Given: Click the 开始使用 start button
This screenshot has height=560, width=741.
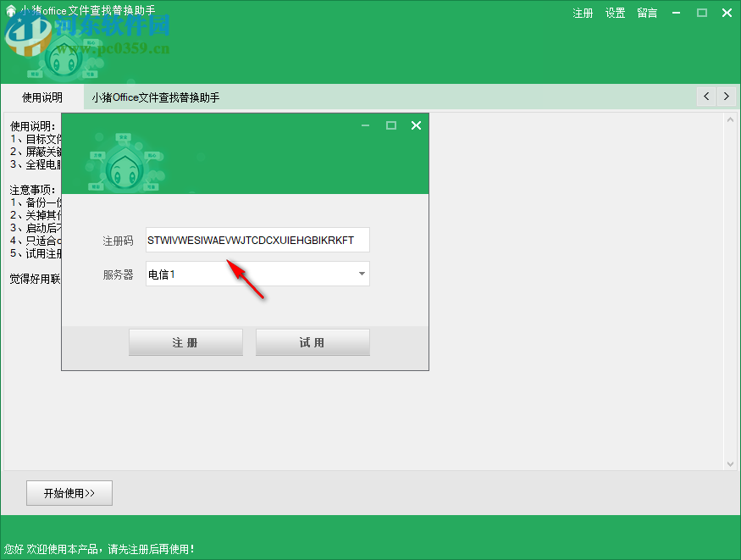Looking at the screenshot, I should (69, 492).
